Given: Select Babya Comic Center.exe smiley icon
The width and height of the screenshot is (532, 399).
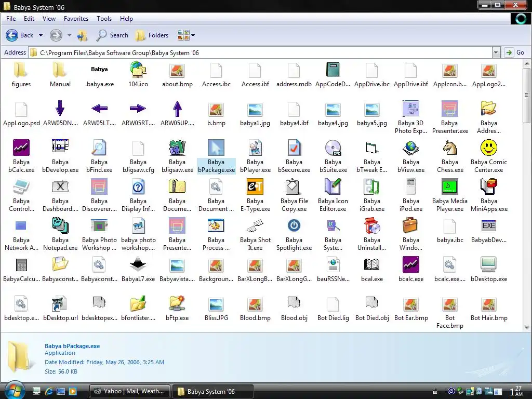Looking at the screenshot, I should point(488,148).
